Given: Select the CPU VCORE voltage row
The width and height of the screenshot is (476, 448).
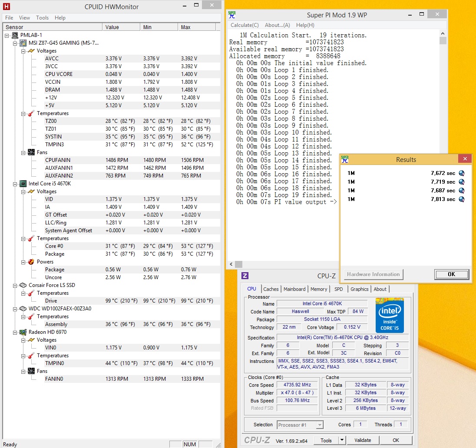Looking at the screenshot, I should click(x=132, y=74).
